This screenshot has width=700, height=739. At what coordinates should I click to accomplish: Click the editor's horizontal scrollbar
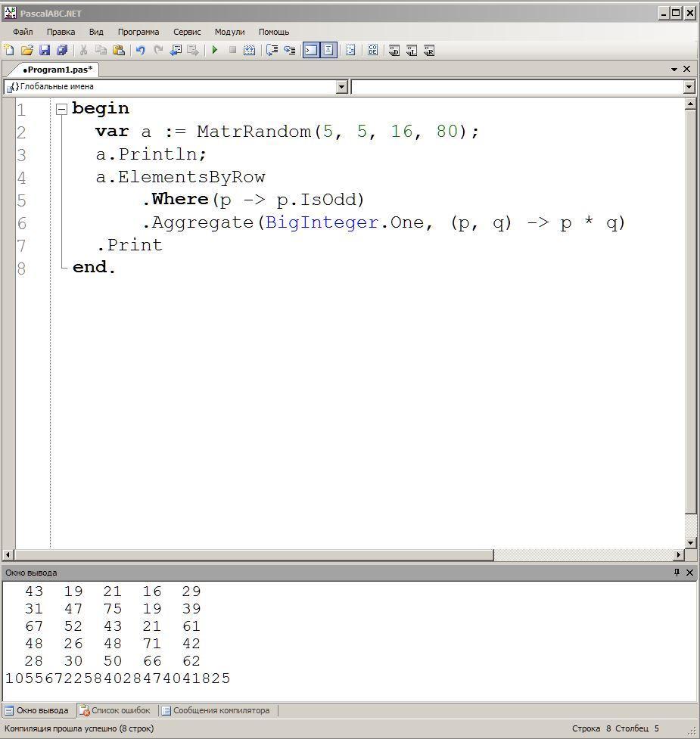point(254,554)
